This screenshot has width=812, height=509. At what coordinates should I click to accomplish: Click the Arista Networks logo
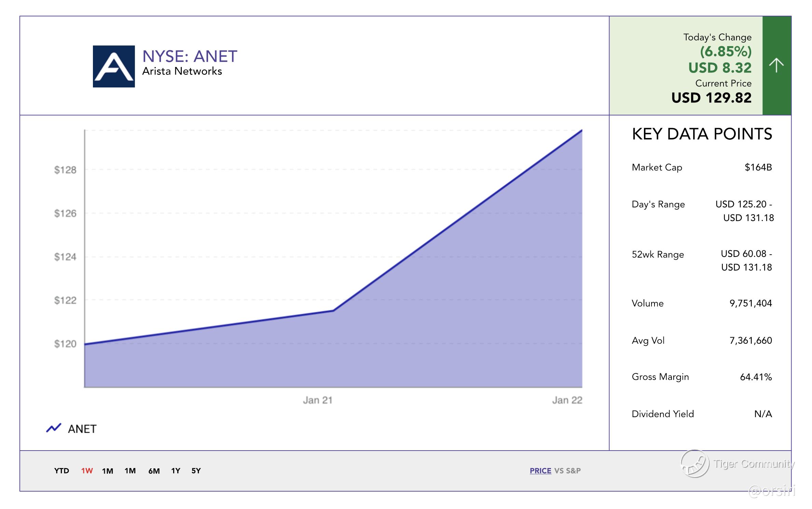pos(114,66)
